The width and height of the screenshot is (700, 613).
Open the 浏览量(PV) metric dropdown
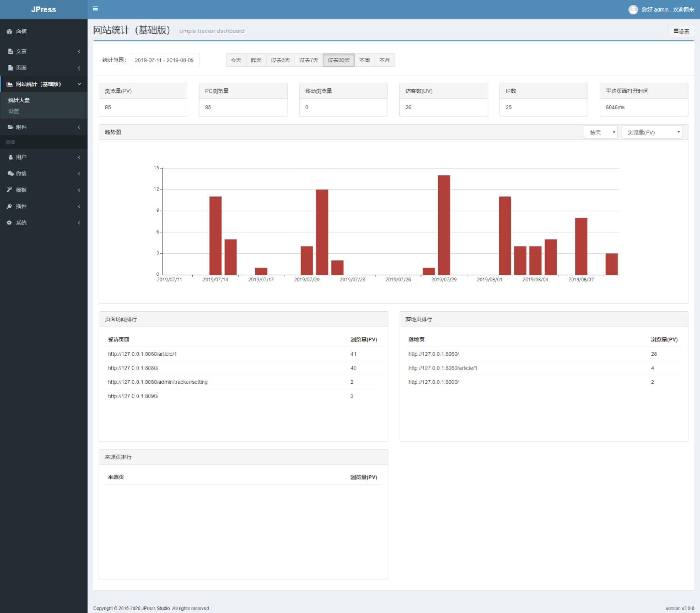click(x=652, y=132)
